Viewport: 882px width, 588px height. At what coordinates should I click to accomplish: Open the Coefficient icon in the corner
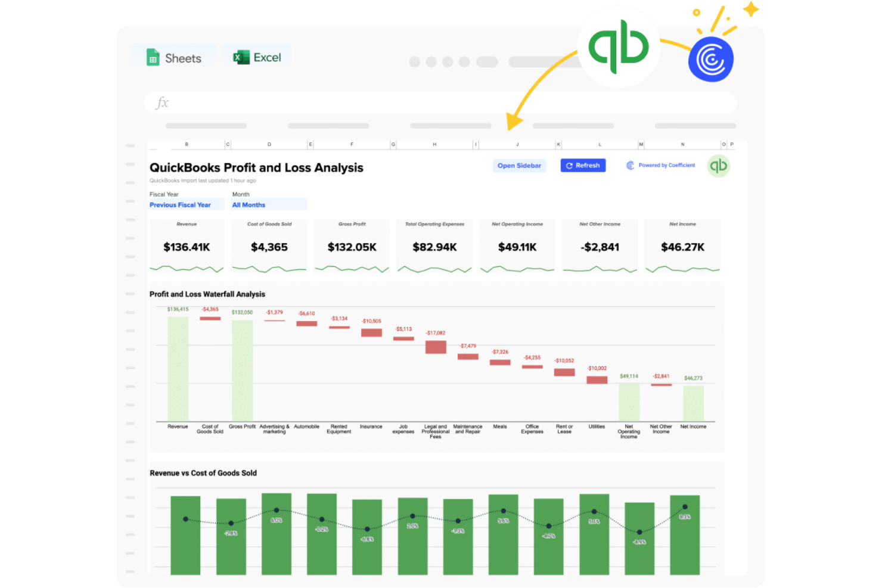710,59
